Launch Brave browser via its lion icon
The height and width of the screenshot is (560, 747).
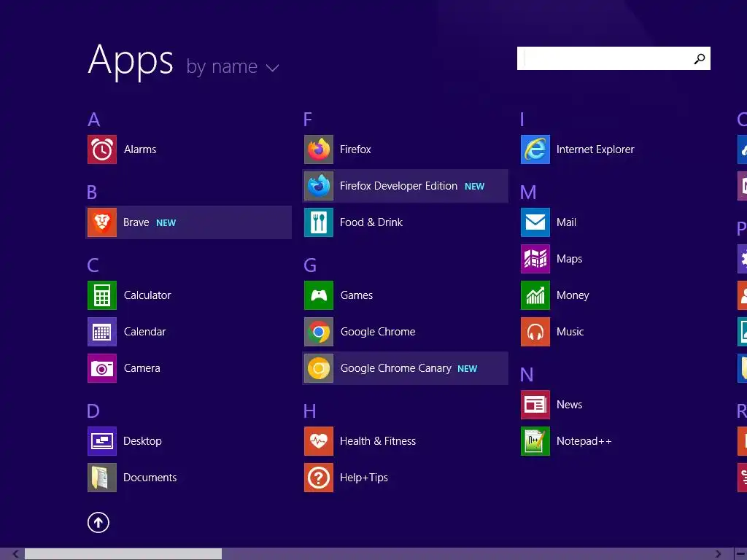point(102,222)
